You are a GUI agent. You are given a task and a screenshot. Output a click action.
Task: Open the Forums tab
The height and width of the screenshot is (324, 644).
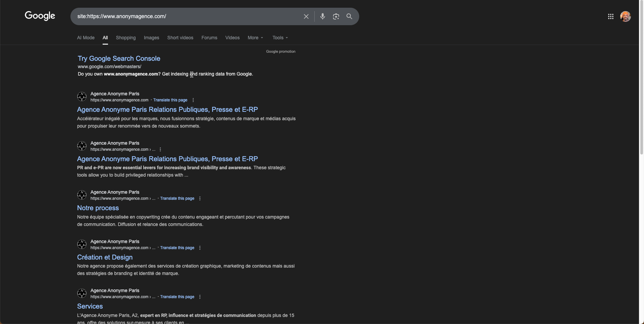click(209, 38)
